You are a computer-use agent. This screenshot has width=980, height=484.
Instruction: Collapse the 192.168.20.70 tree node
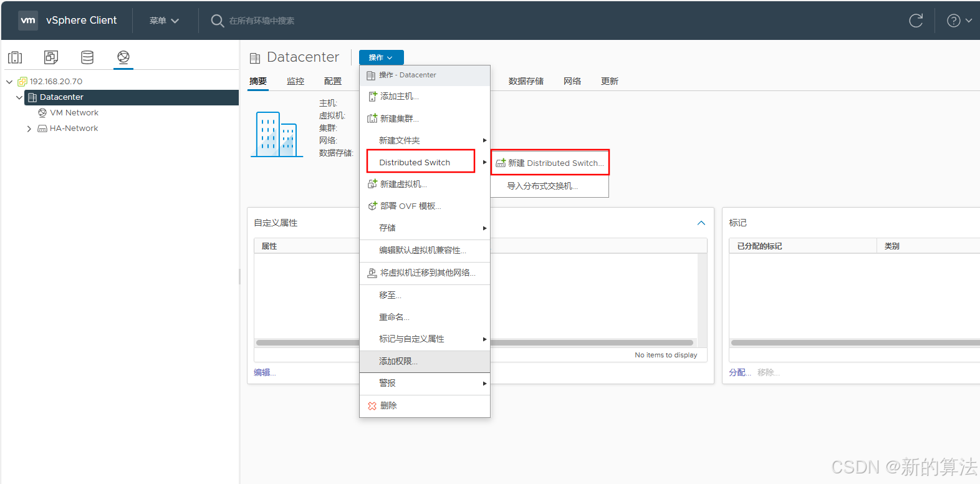tap(9, 82)
